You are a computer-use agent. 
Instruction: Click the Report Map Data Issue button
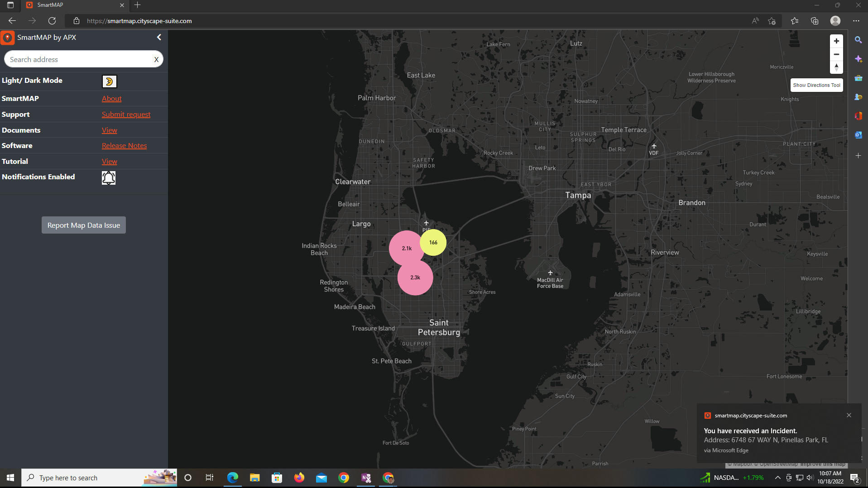click(x=84, y=225)
